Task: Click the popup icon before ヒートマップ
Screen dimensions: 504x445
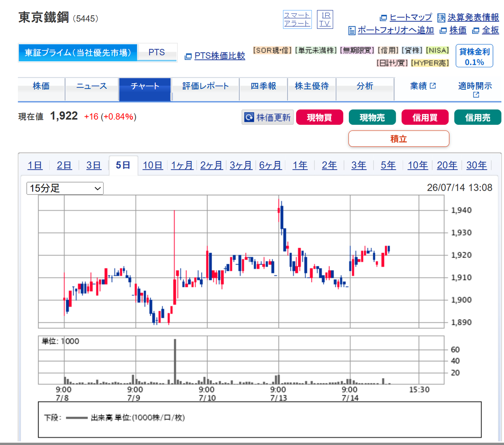Action: tap(383, 18)
